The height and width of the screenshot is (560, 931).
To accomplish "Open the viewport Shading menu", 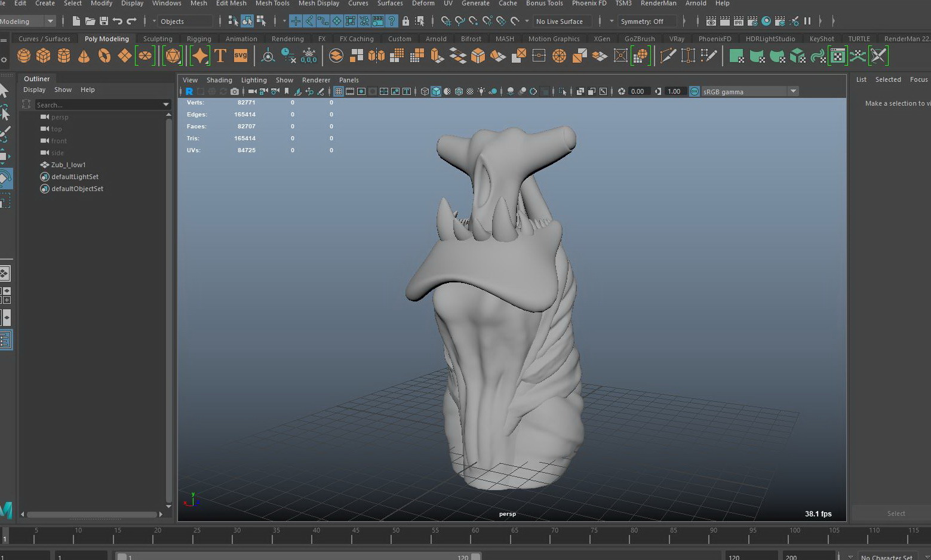I will click(x=219, y=80).
